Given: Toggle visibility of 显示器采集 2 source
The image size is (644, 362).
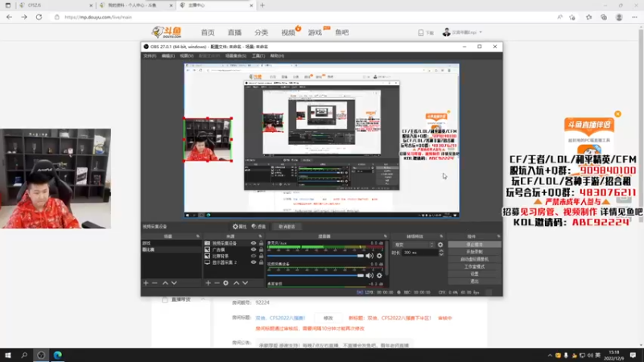Looking at the screenshot, I should 254,262.
